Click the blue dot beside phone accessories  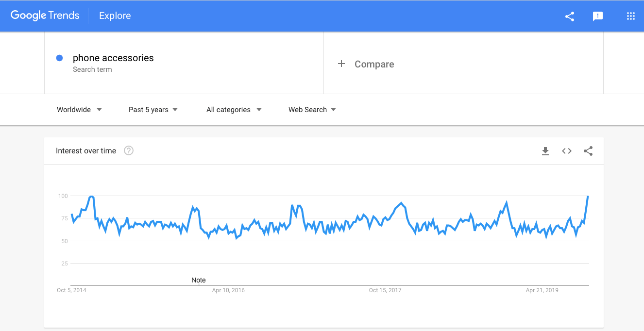coord(60,58)
